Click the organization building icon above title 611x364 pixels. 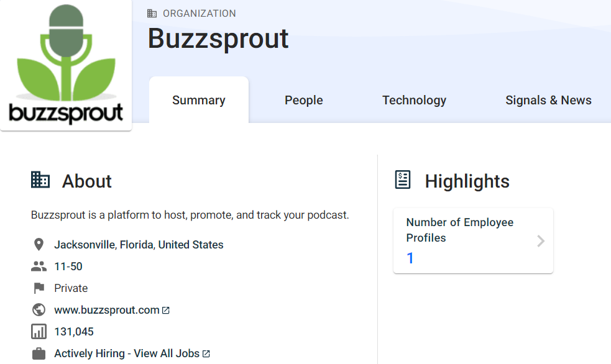pyautogui.click(x=152, y=14)
